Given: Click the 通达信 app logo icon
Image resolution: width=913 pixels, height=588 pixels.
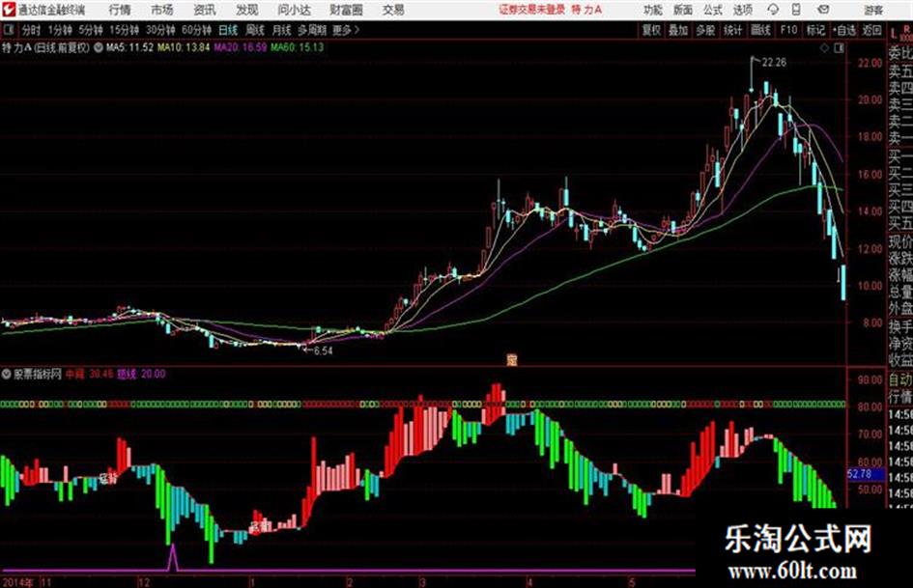Looking at the screenshot, I should click(x=8, y=10).
